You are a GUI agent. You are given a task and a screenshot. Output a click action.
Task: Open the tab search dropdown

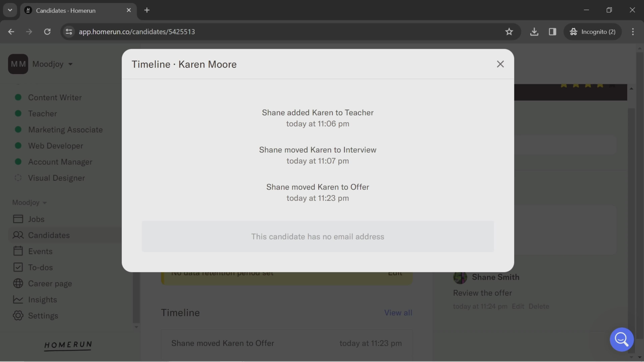pos(10,10)
